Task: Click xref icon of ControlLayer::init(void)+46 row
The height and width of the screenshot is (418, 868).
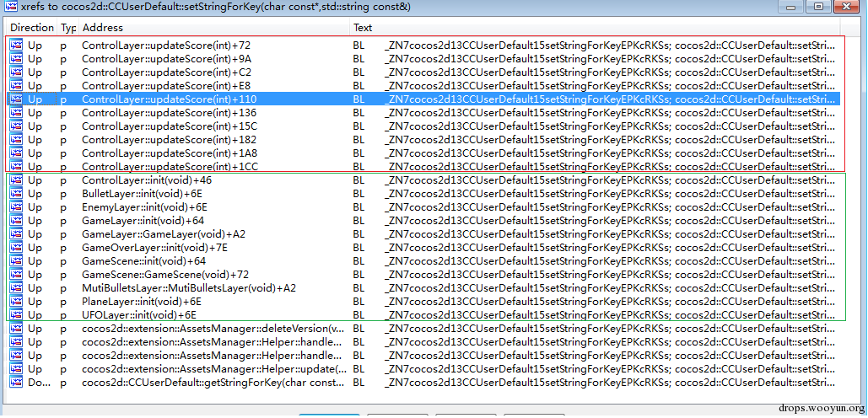Action: coord(15,180)
